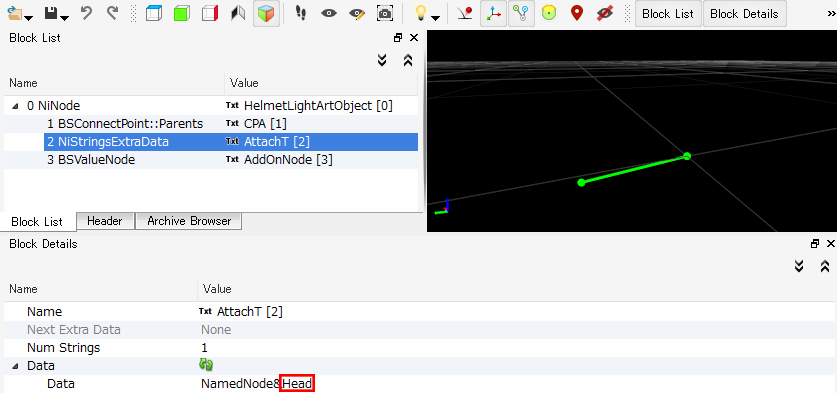Viewport: 837px width, 393px height.
Task: Click the eye with pencil icon
Action: pyautogui.click(x=357, y=13)
